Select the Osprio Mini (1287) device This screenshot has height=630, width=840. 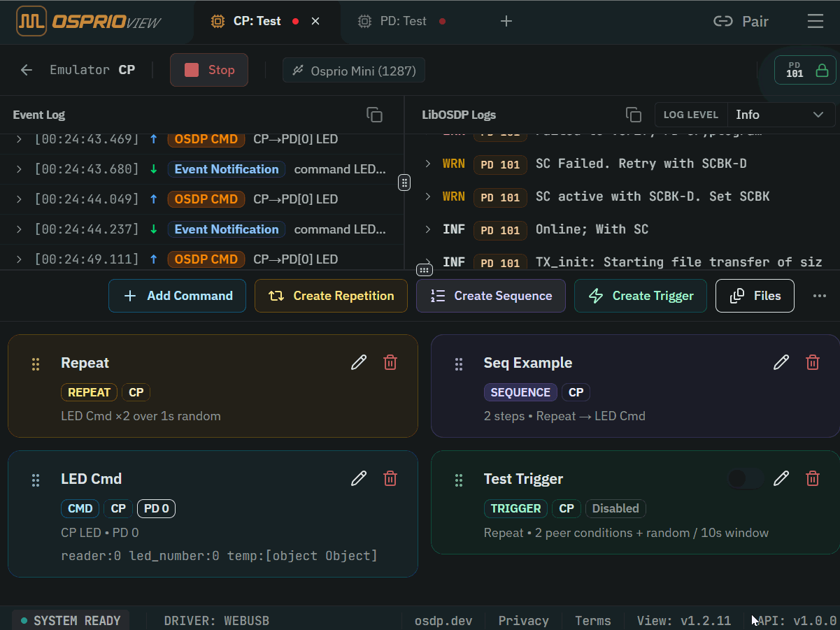[x=354, y=71]
